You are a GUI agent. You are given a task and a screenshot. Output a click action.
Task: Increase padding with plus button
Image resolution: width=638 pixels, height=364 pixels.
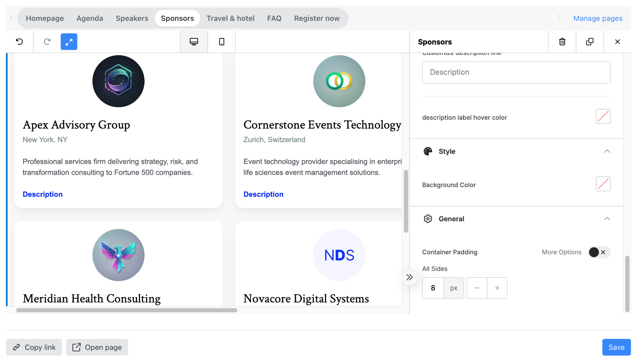497,288
